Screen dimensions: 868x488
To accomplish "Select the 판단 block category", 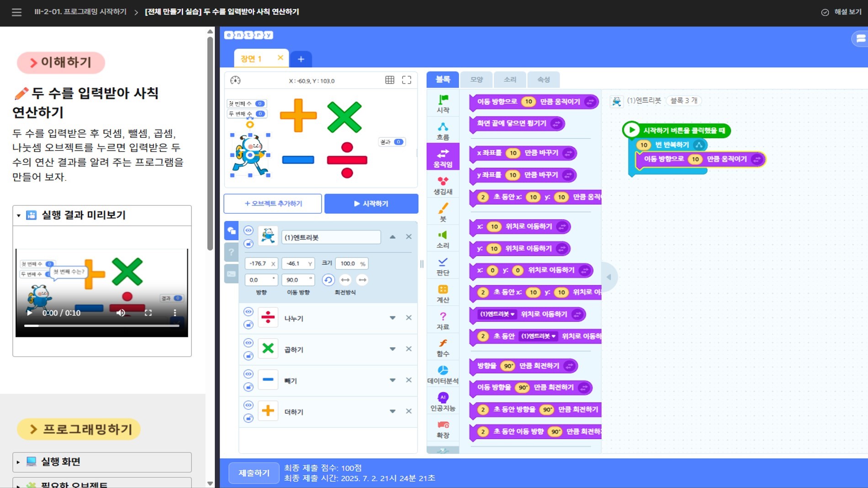I will tap(443, 266).
